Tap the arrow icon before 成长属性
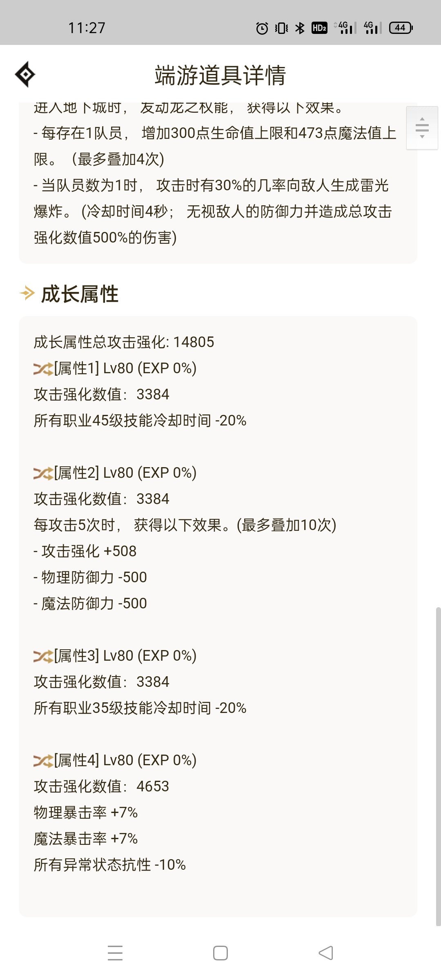 pos(27,293)
